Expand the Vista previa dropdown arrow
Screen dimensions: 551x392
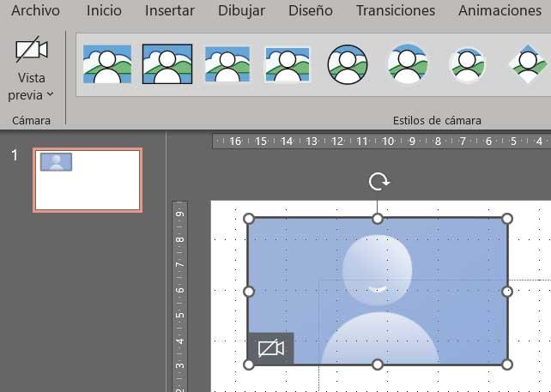tap(51, 94)
